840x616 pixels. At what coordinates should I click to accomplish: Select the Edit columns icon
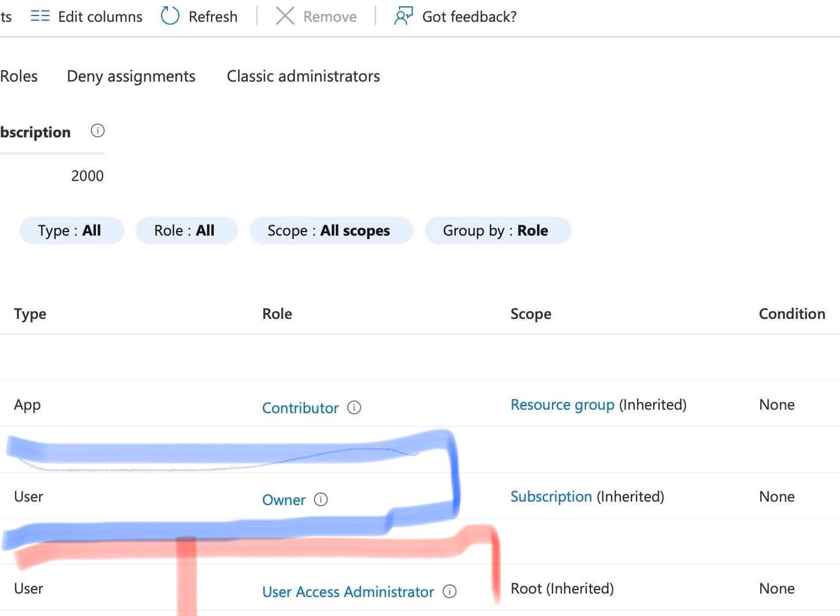(x=40, y=16)
